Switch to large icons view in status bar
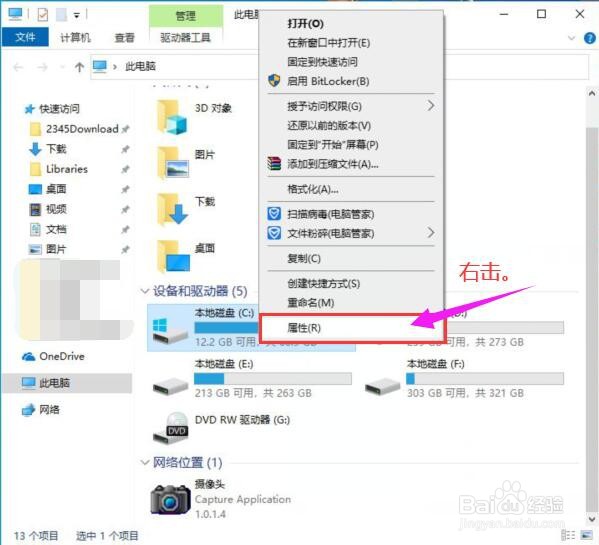Screen dimensions: 599x545 tap(586, 535)
